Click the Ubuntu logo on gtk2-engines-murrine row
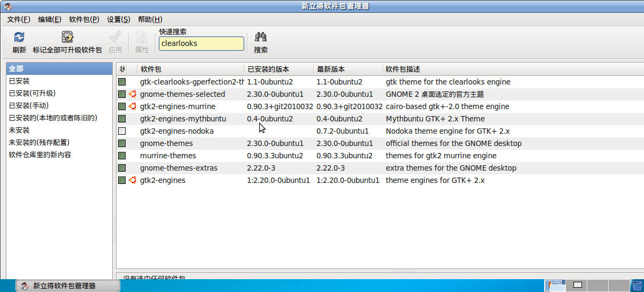This screenshot has width=644, height=292. pyautogui.click(x=133, y=106)
